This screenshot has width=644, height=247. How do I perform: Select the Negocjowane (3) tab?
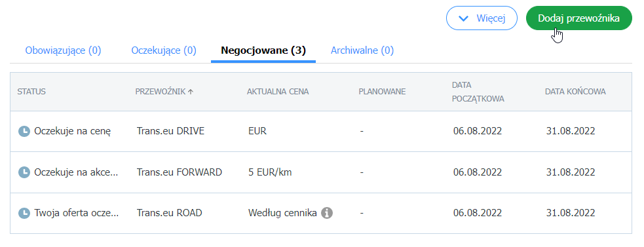pyautogui.click(x=263, y=50)
